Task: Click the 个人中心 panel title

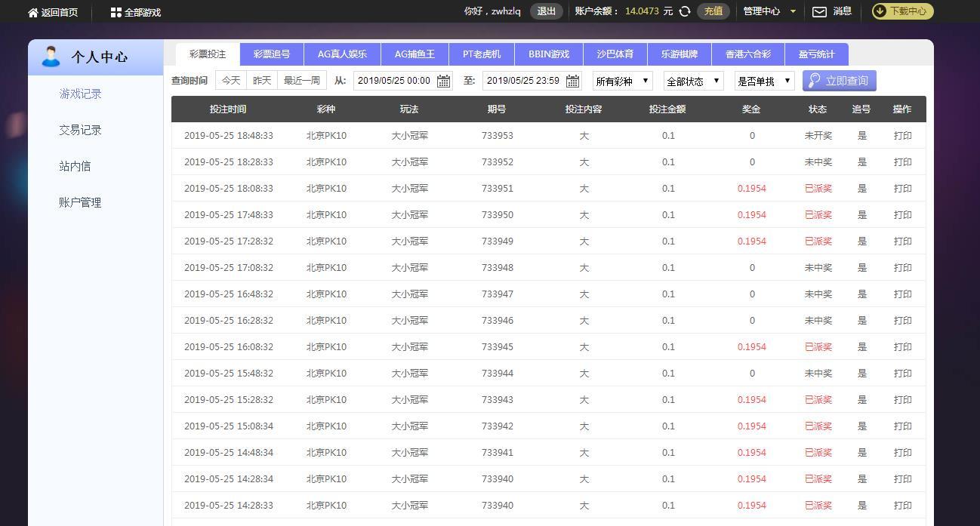Action: (x=100, y=57)
